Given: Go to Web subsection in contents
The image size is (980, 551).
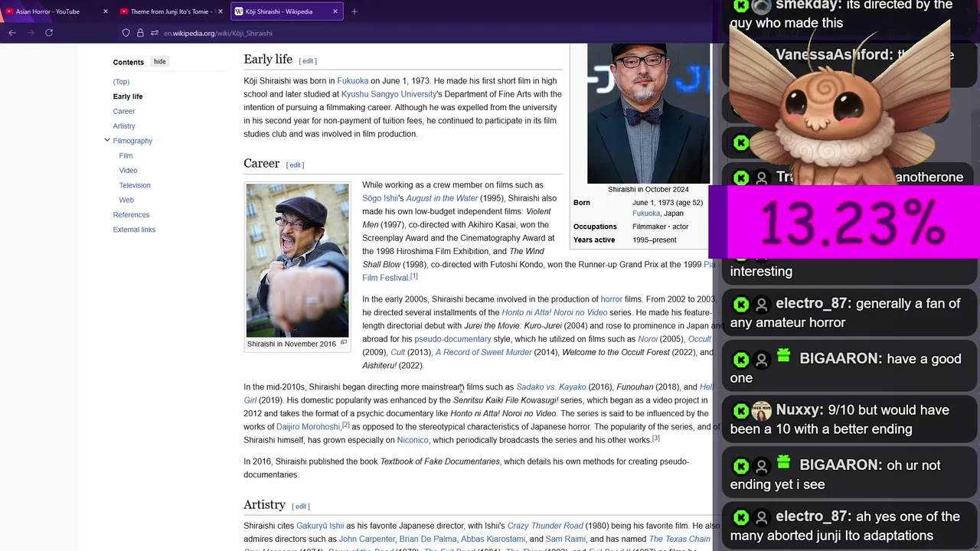Looking at the screenshot, I should (x=126, y=200).
